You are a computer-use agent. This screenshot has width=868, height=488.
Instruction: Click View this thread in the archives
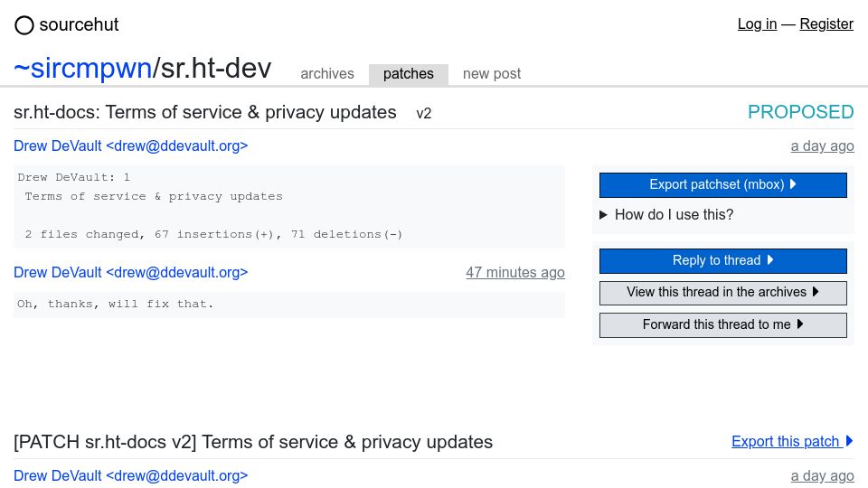pyautogui.click(x=723, y=293)
